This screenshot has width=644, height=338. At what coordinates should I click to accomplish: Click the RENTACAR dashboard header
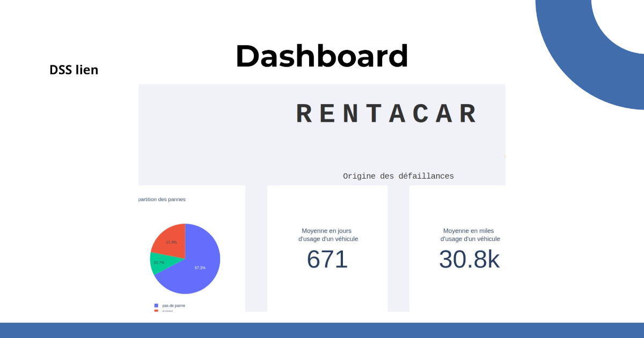coord(386,114)
